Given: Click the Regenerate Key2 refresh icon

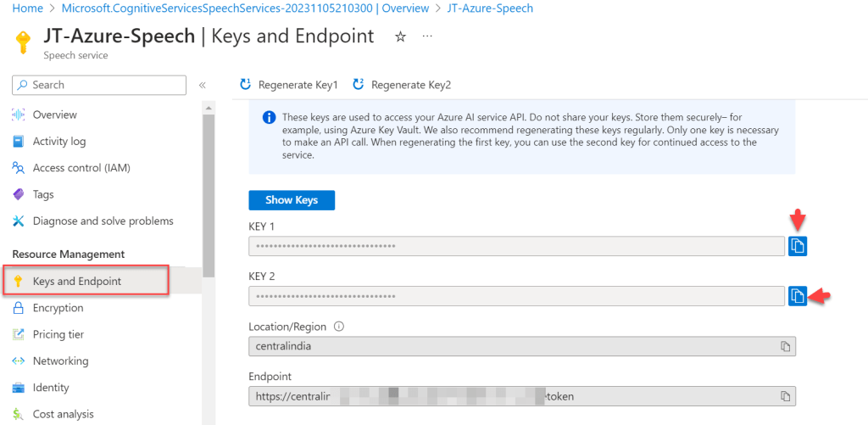Looking at the screenshot, I should (359, 84).
